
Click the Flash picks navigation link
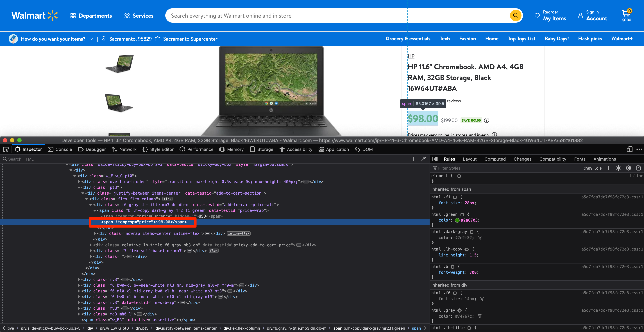(x=589, y=39)
